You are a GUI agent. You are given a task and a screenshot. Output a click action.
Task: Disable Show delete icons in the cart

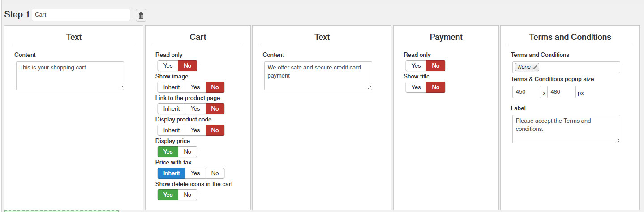tap(188, 195)
